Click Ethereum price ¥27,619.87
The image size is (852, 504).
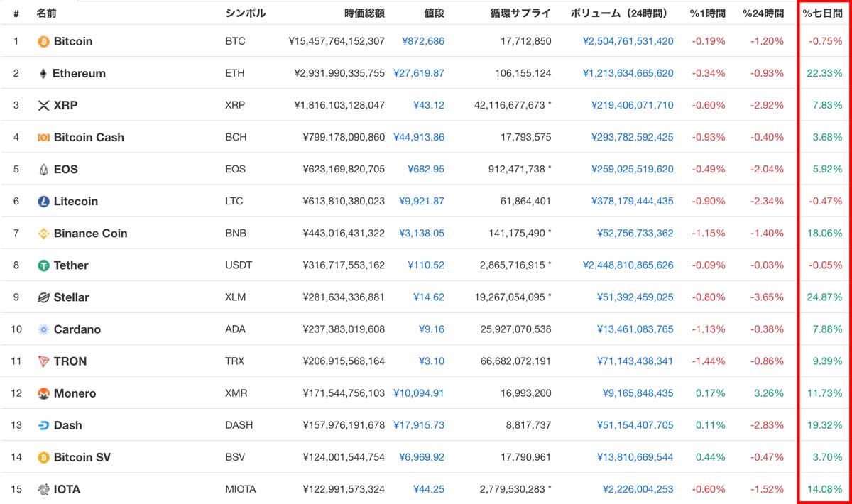(x=420, y=73)
